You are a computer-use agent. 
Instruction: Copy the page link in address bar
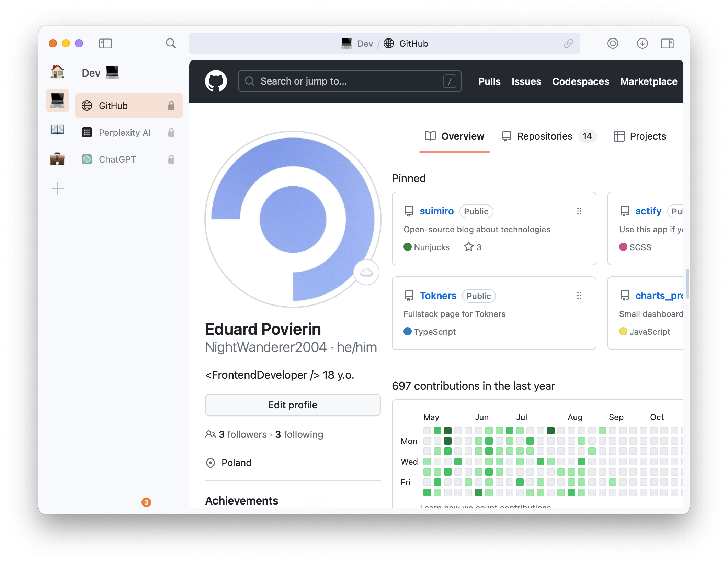coord(569,44)
